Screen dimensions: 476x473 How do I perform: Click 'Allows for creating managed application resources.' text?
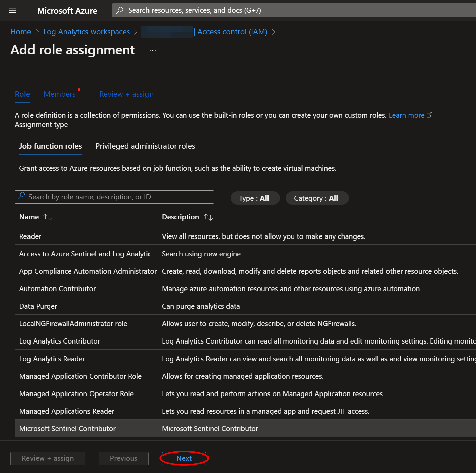pyautogui.click(x=243, y=376)
